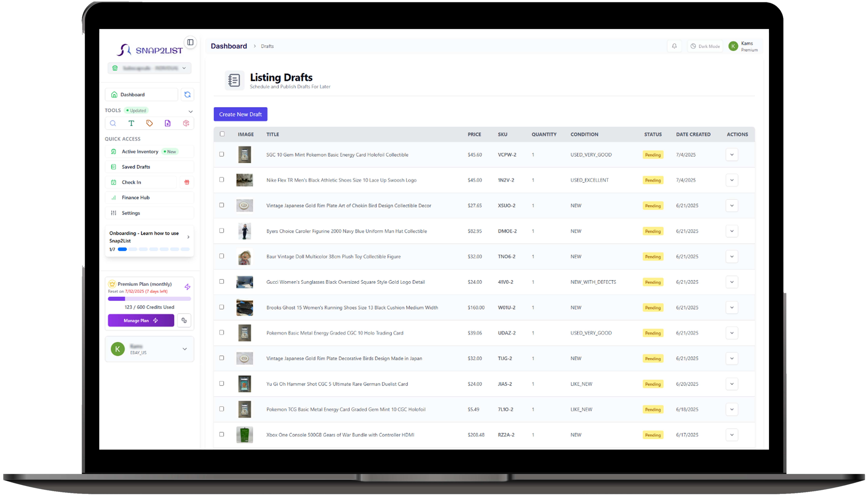
Task: Click the Dashboard breadcrumb link
Action: 229,46
